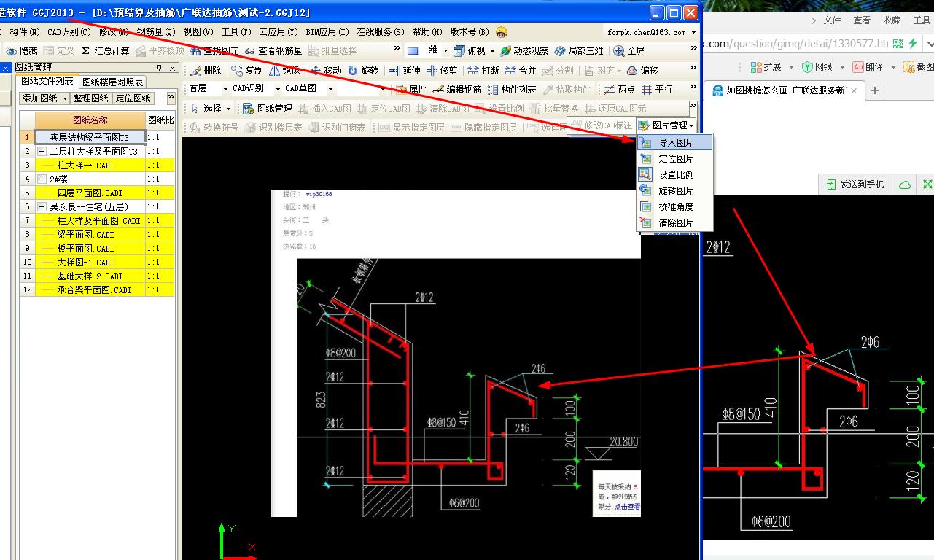
Task: Click the 汇总计算 sigma tool
Action: click(105, 51)
